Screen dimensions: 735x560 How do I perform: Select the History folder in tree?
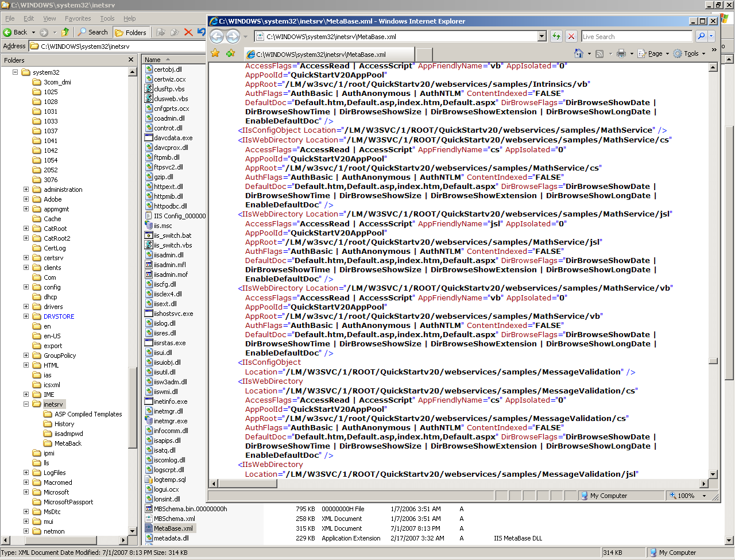pos(64,424)
